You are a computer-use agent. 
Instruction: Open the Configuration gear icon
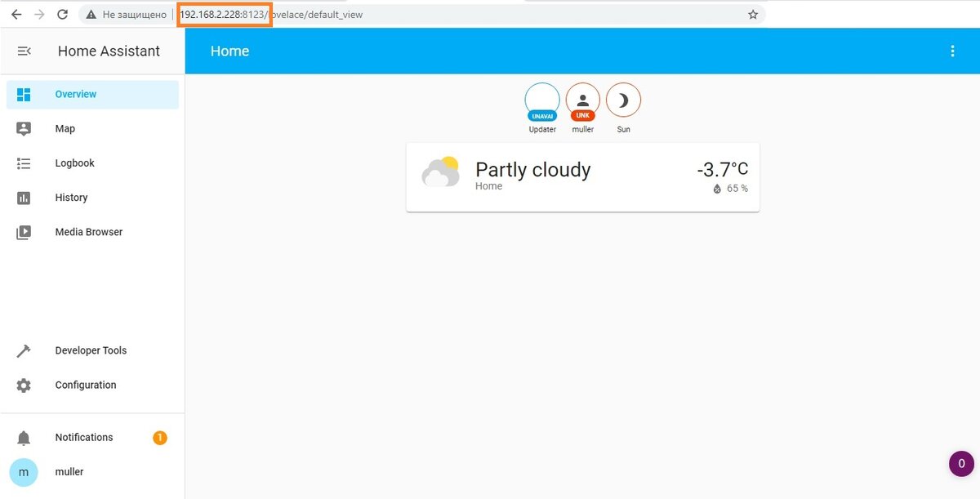[x=24, y=385]
